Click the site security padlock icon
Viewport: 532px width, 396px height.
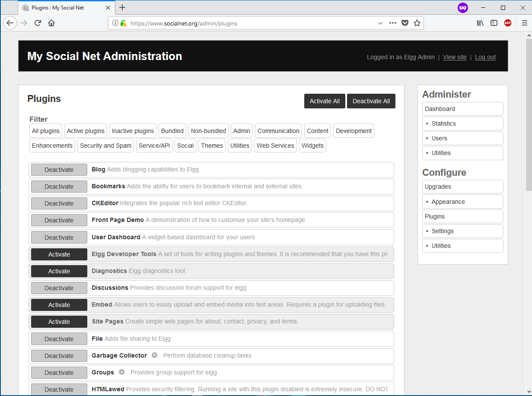click(x=124, y=23)
